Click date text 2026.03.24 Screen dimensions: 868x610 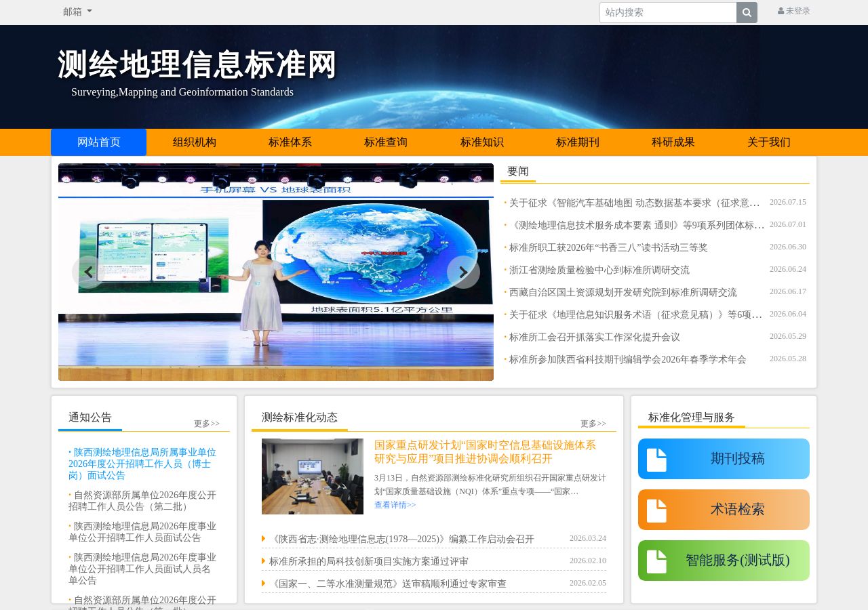(x=588, y=538)
